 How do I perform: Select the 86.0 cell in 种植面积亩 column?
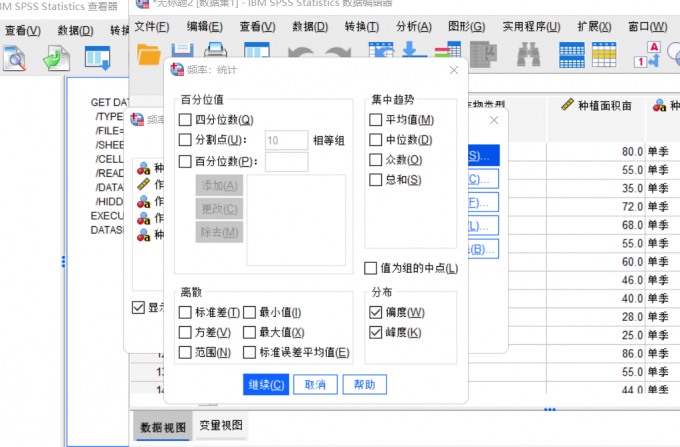point(596,354)
